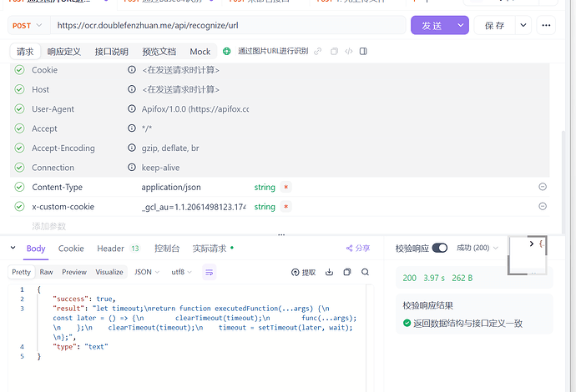Toggle word wrap in response viewer

210,272
